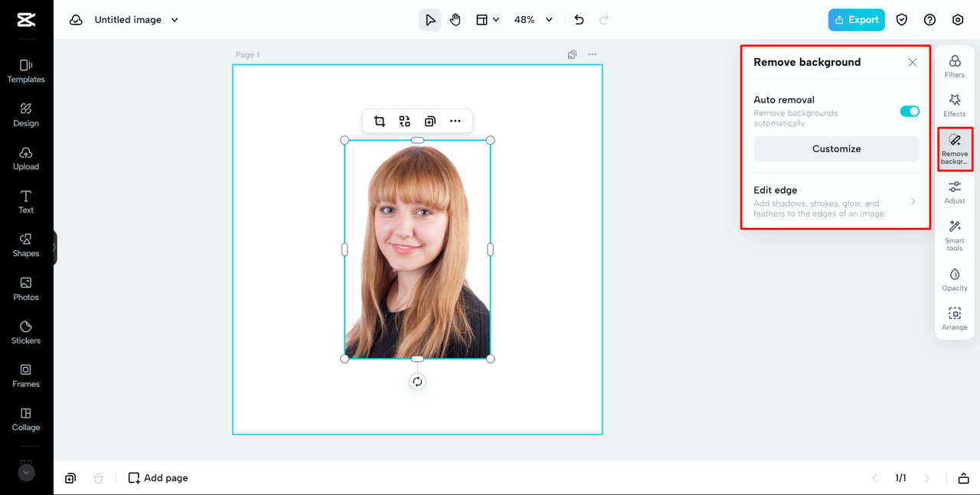
Task: Click the Export button
Action: [856, 20]
